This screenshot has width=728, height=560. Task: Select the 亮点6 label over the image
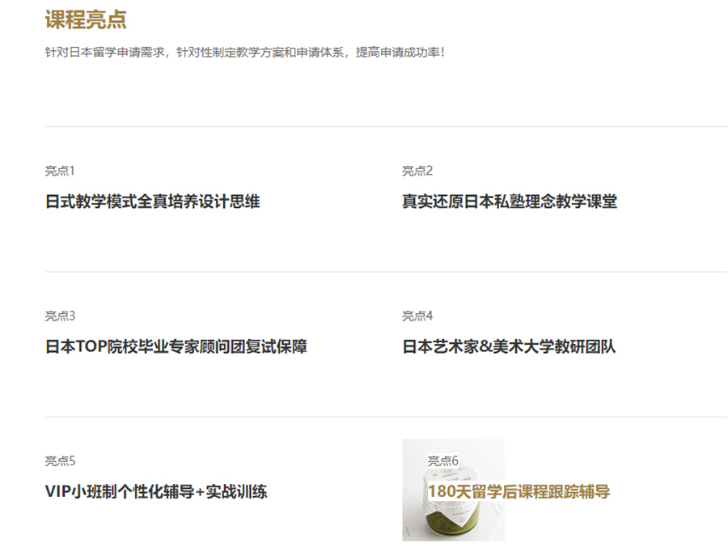point(442,461)
